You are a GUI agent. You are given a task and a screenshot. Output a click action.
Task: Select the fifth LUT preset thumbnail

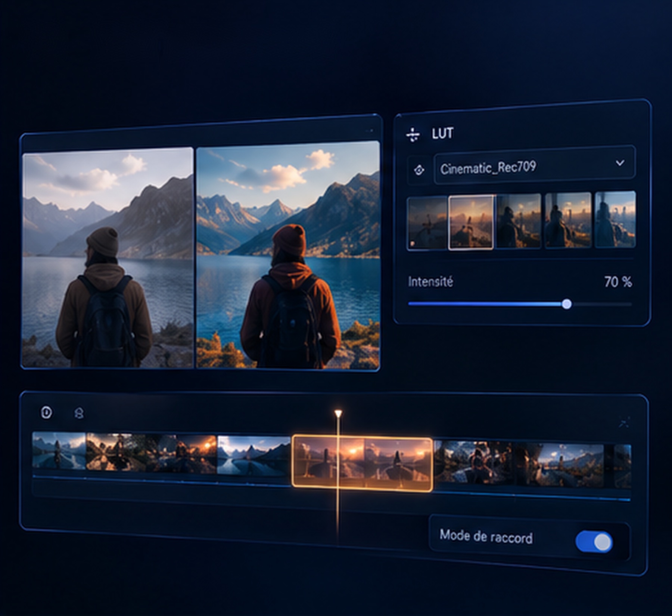[x=615, y=219]
